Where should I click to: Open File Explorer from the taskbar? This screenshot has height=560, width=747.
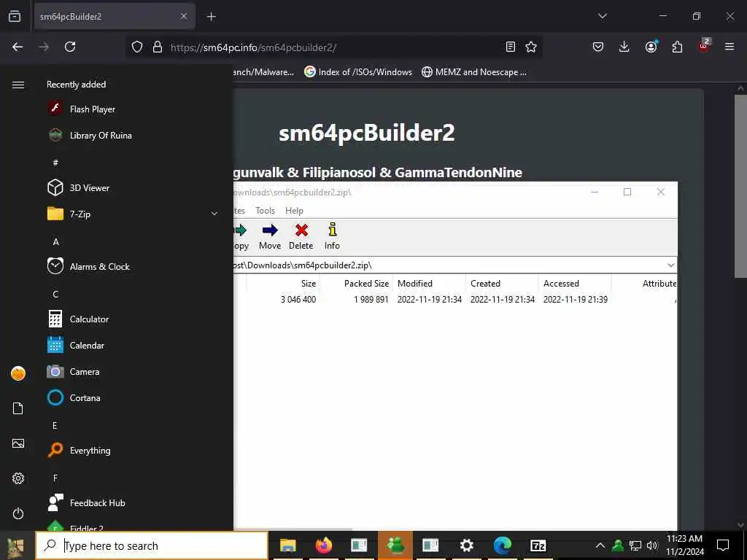pos(287,545)
